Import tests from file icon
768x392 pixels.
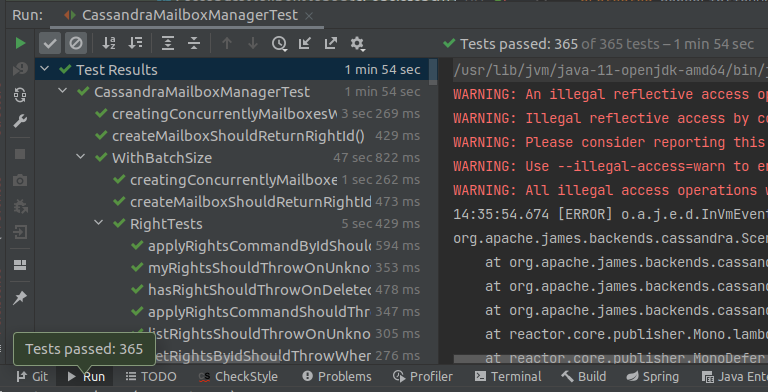(305, 43)
